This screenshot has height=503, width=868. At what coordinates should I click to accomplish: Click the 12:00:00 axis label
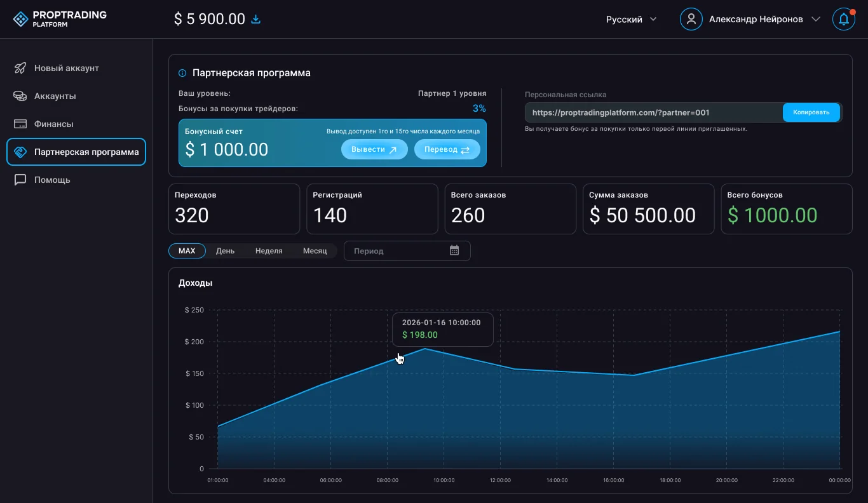pos(500,480)
